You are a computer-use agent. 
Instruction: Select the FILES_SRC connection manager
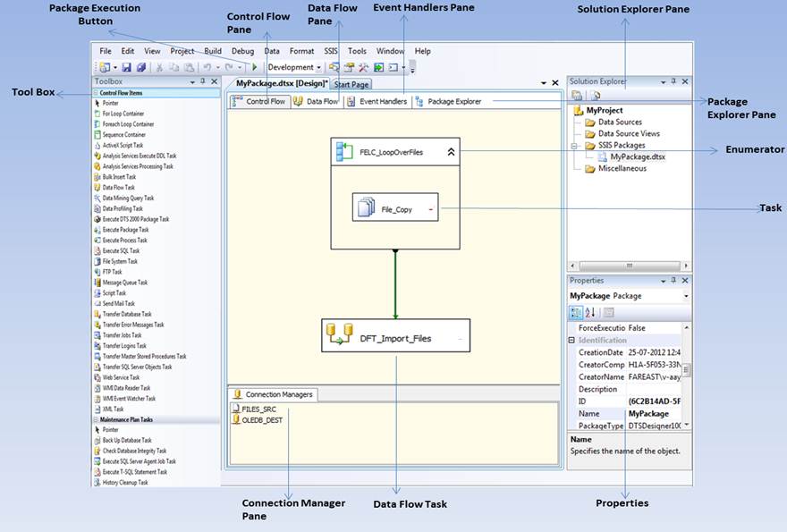pyautogui.click(x=259, y=410)
